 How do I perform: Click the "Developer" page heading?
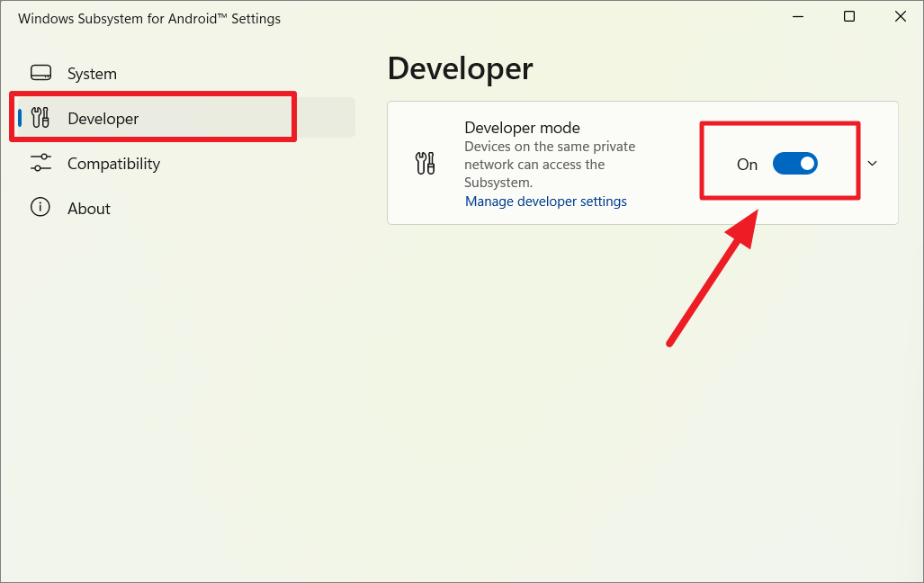[x=461, y=69]
